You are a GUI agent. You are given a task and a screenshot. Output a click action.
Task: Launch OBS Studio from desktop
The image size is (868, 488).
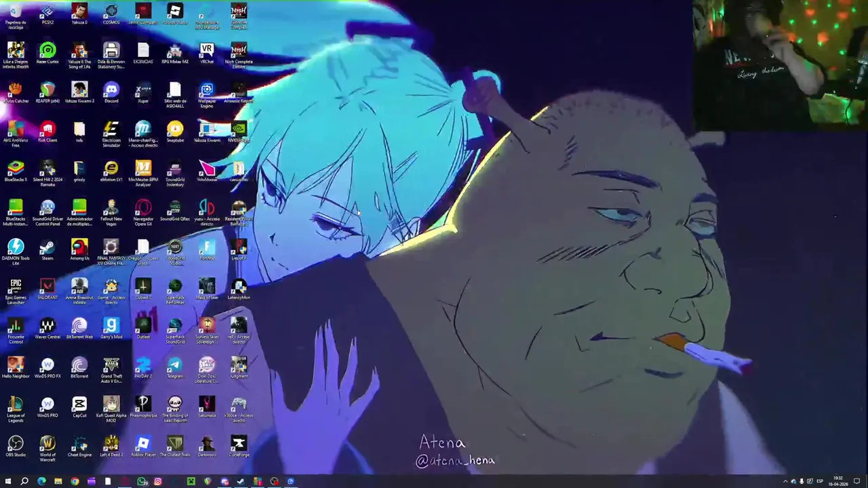pos(16,447)
